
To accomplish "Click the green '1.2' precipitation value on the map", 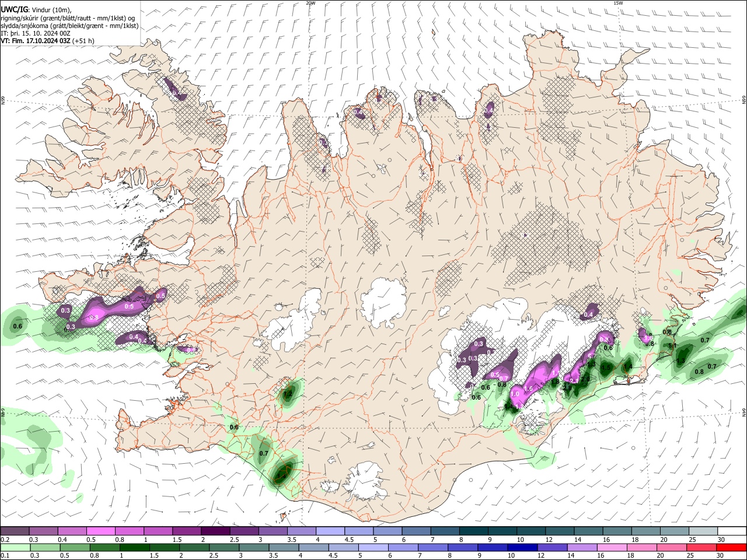I will point(288,394).
